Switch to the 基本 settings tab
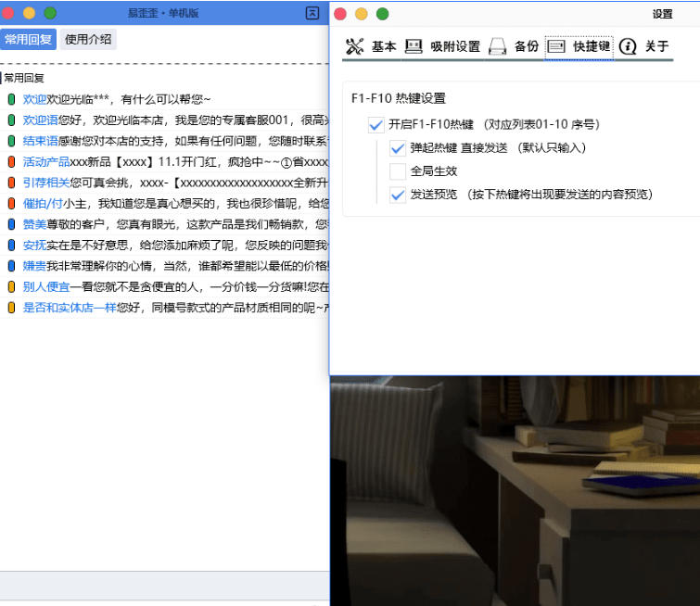This screenshot has height=606, width=700. tap(371, 46)
